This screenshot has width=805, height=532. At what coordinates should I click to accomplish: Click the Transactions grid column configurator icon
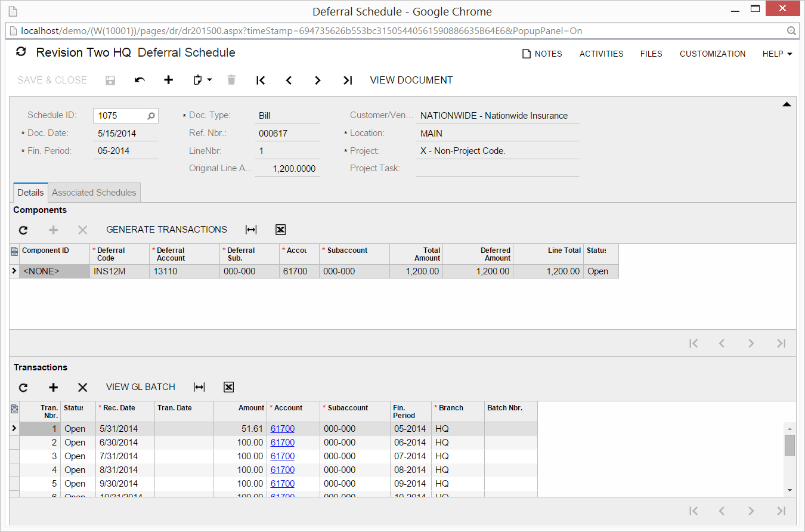[14, 410]
